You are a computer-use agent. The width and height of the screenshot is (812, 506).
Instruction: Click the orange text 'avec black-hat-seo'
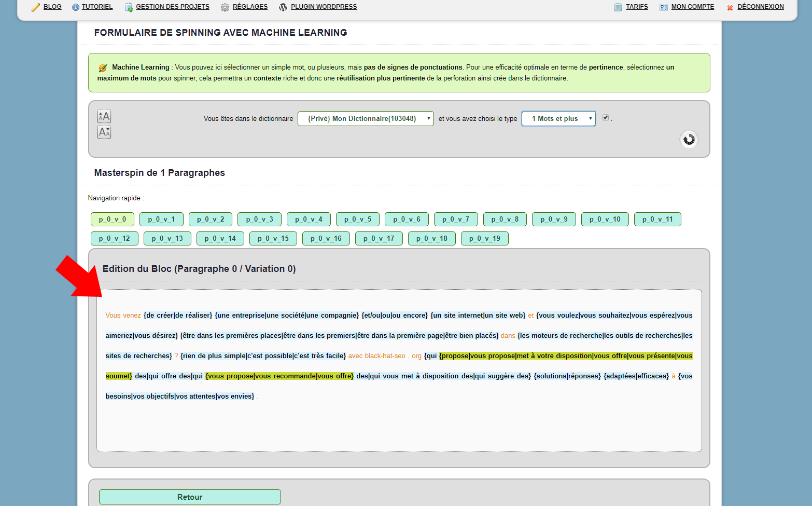(x=377, y=356)
